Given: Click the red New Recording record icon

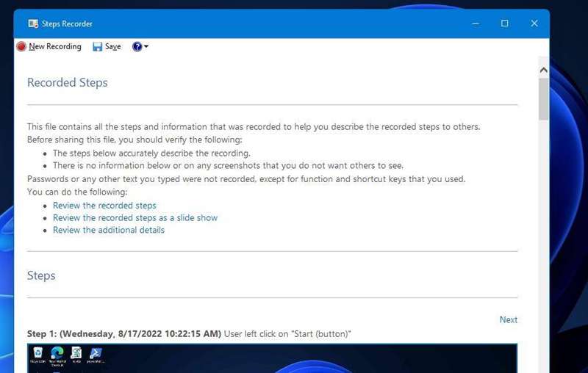Looking at the screenshot, I should 21,46.
